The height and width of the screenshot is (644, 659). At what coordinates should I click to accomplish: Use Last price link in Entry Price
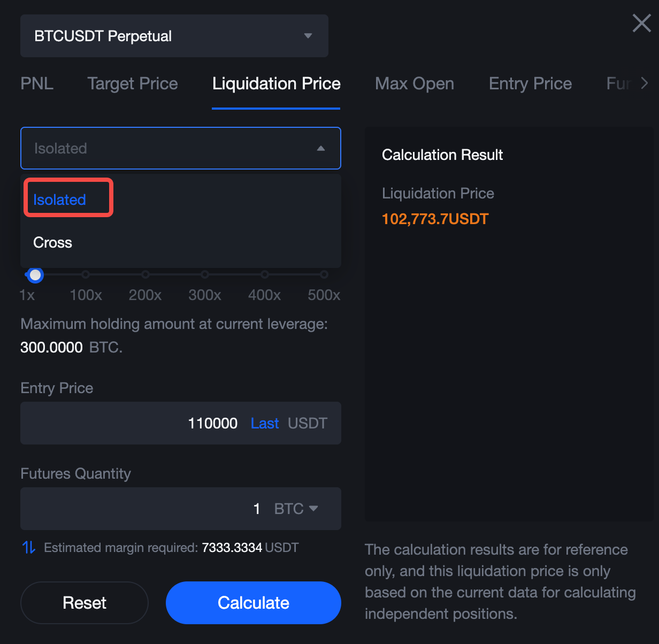[265, 423]
